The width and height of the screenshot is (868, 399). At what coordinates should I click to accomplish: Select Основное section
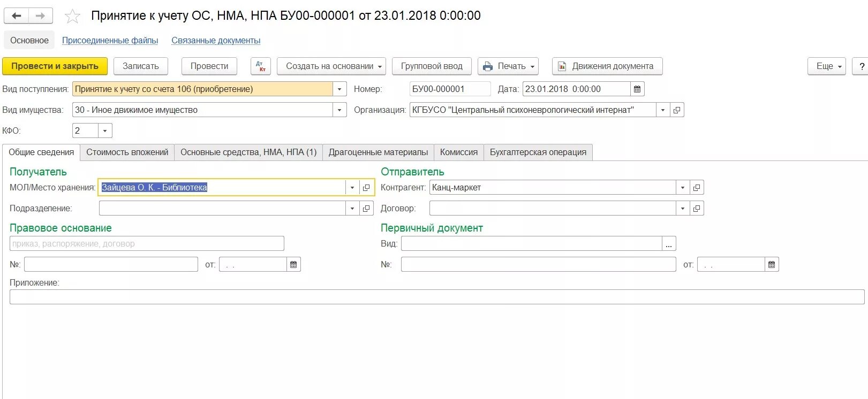29,41
